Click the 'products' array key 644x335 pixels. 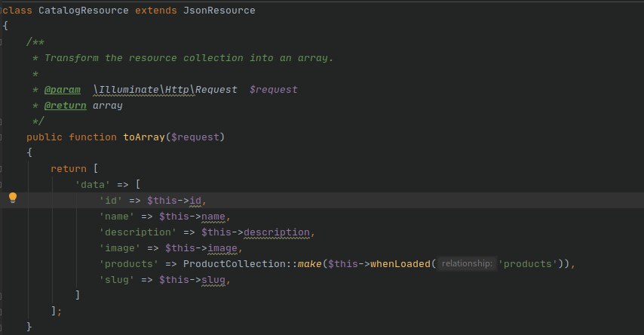(x=128, y=264)
